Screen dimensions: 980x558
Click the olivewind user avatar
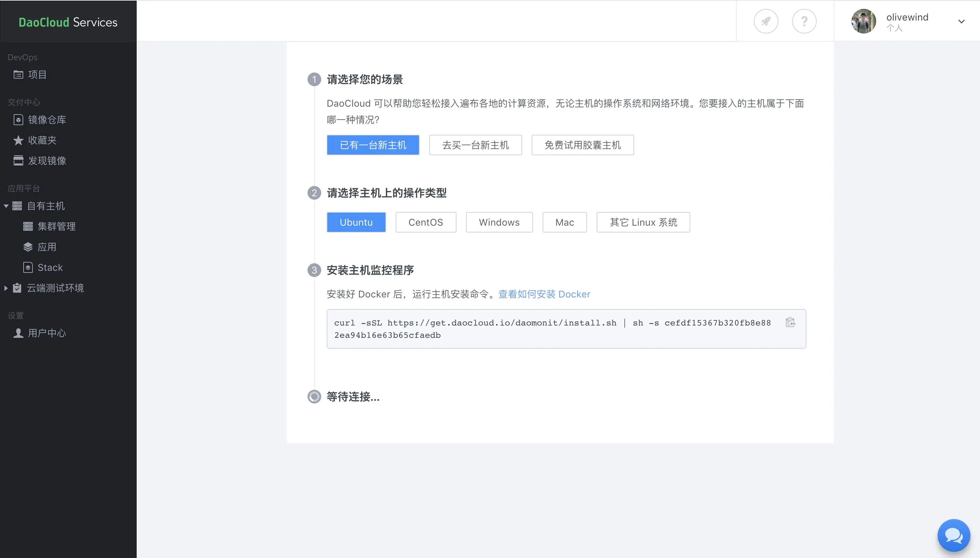[x=863, y=22]
